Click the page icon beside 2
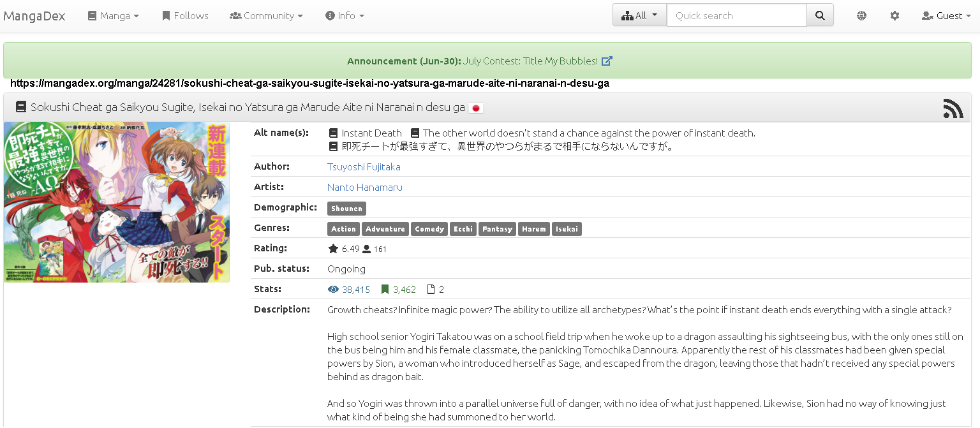The height and width of the screenshot is (428, 980). point(431,290)
